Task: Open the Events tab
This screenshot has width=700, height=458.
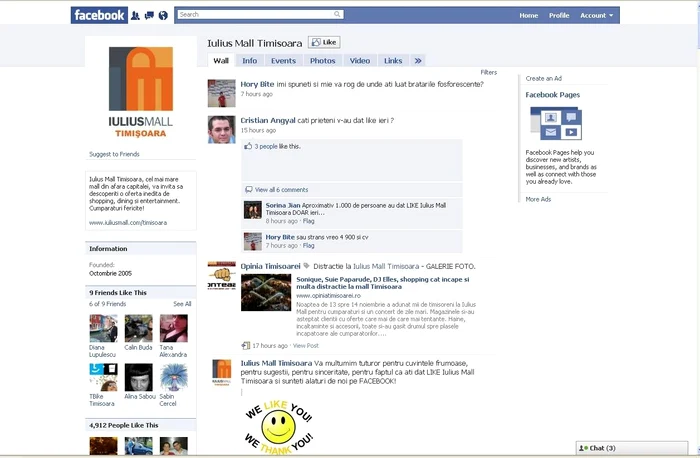Action: (x=283, y=61)
